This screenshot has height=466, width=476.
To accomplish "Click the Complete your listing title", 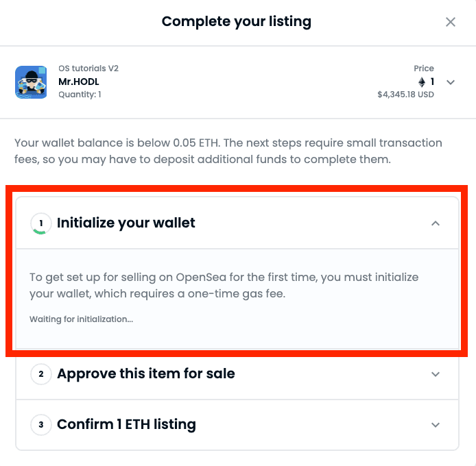I will click(237, 22).
